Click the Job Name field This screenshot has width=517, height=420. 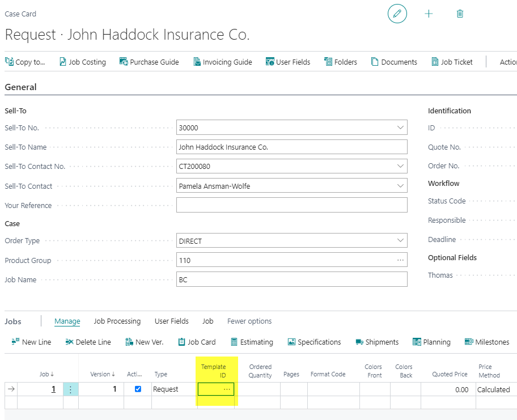pyautogui.click(x=291, y=279)
